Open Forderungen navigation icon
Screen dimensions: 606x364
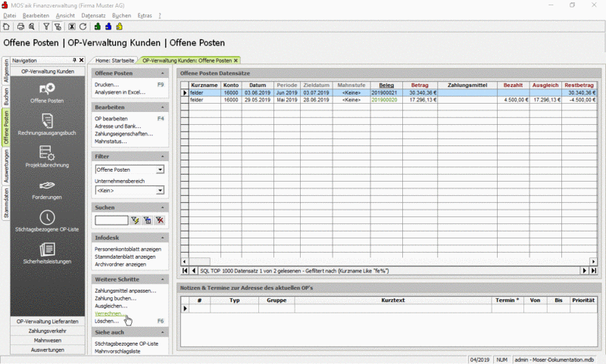(47, 190)
